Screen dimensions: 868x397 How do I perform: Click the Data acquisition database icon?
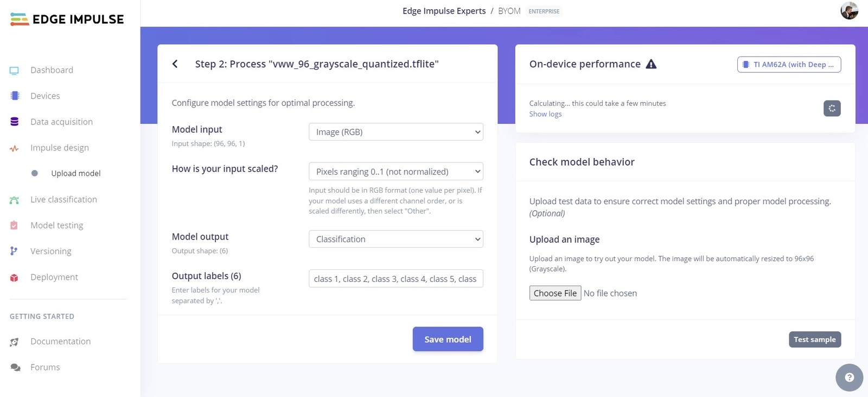(14, 122)
